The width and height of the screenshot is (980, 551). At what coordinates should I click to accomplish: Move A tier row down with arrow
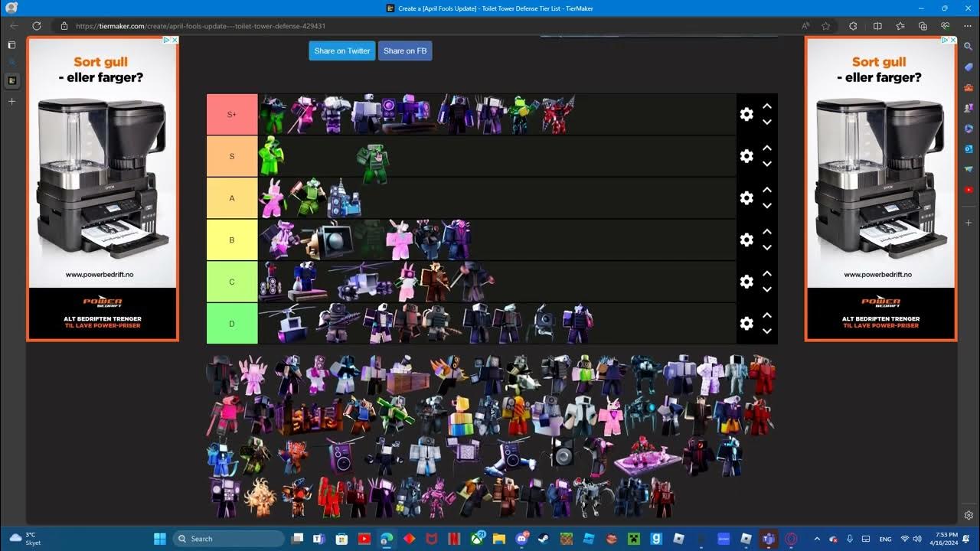click(766, 206)
